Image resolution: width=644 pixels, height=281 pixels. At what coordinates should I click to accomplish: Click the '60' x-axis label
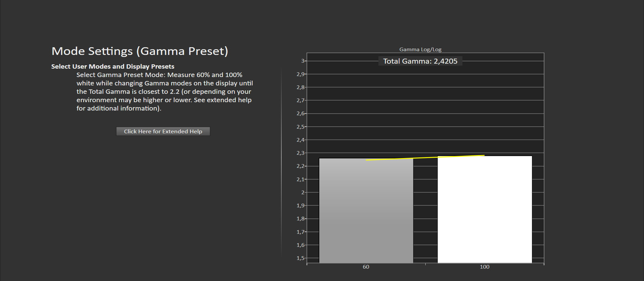click(366, 267)
